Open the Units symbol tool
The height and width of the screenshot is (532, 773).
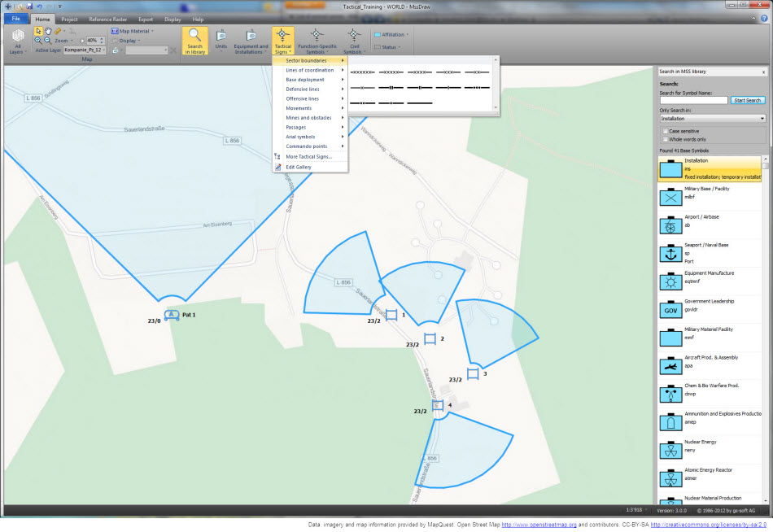point(221,39)
